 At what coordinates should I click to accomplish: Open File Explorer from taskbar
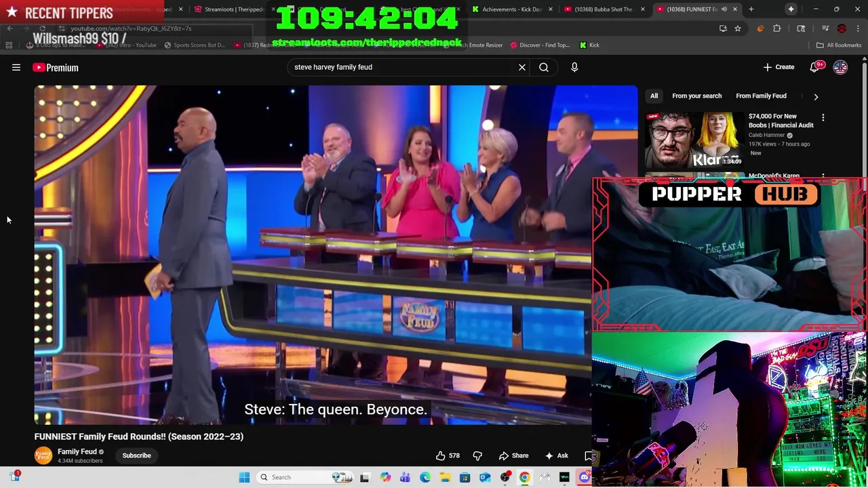click(x=445, y=477)
